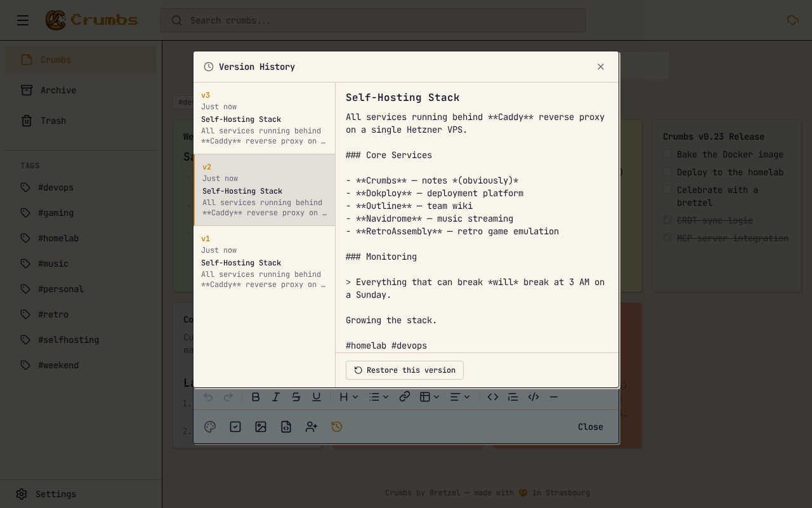The image size is (812, 508).
Task: Check 'Celebrate with a bretzel' checkbox
Action: tap(667, 190)
